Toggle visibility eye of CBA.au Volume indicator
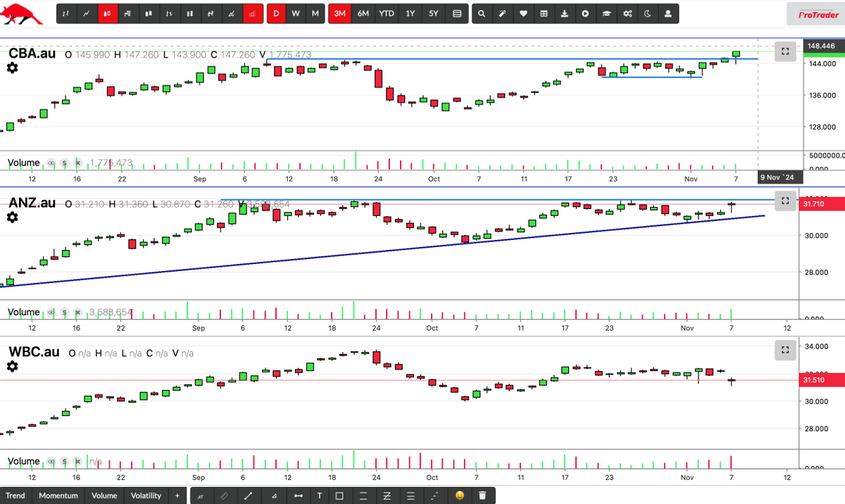 51,163
